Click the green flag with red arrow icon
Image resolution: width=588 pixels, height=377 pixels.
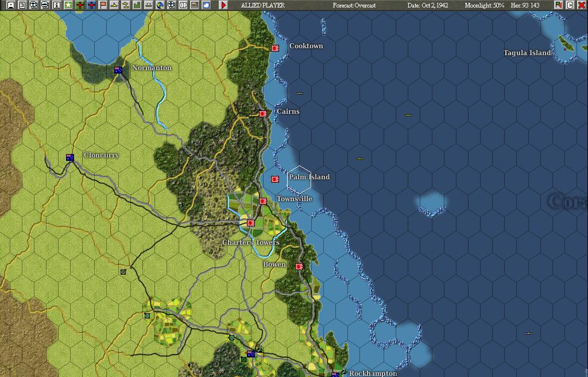tap(559, 5)
